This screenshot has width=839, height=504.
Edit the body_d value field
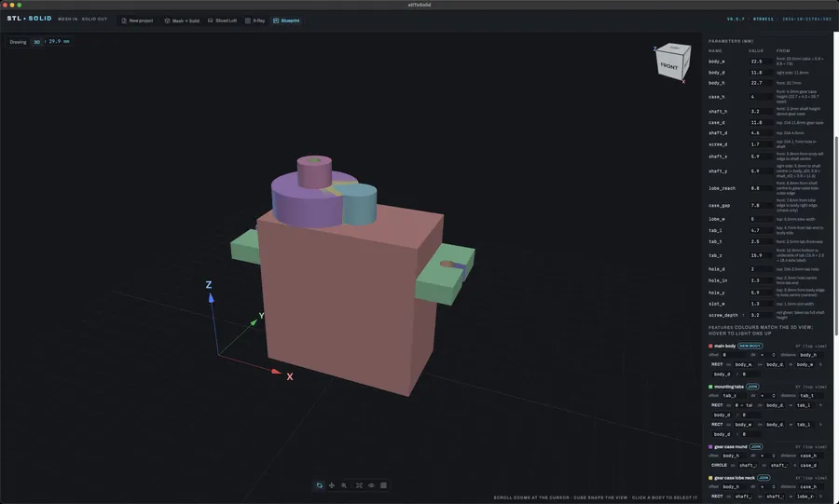tap(760, 72)
